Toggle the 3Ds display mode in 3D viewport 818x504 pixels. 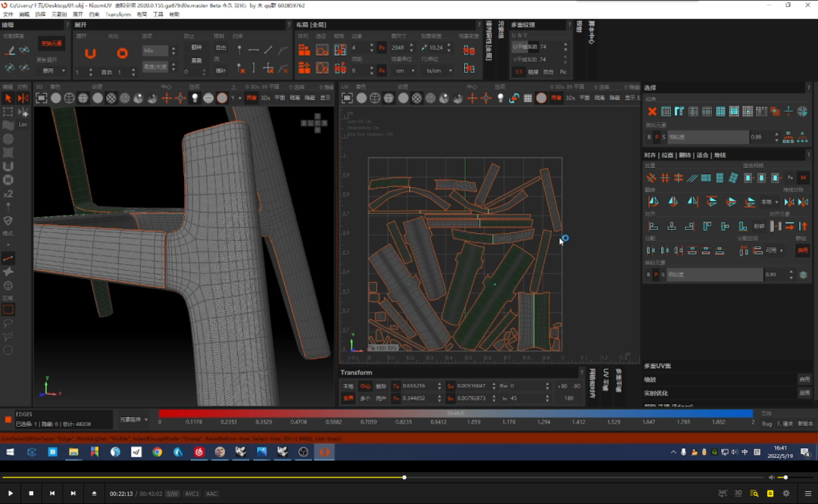(266, 98)
